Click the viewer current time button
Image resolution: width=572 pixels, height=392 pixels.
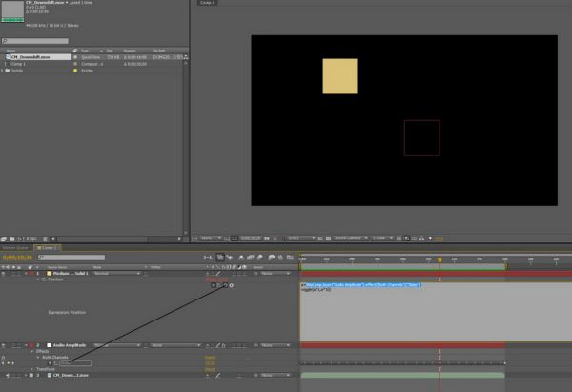[251, 238]
